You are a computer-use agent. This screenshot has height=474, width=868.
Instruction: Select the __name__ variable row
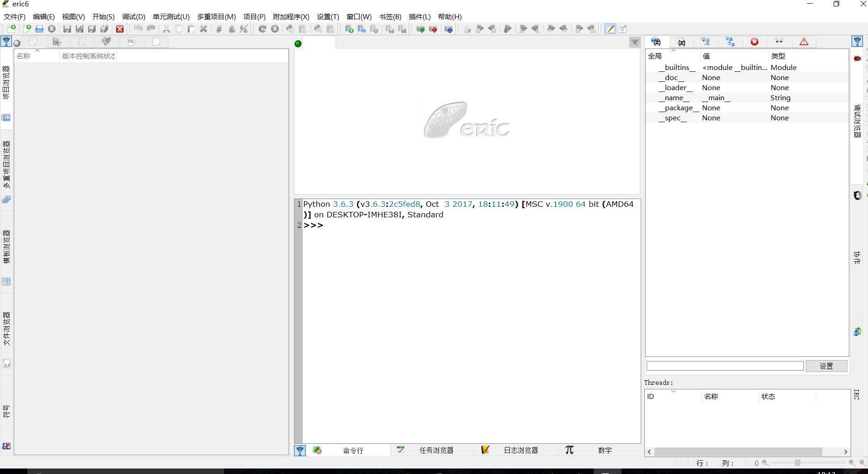(747, 98)
